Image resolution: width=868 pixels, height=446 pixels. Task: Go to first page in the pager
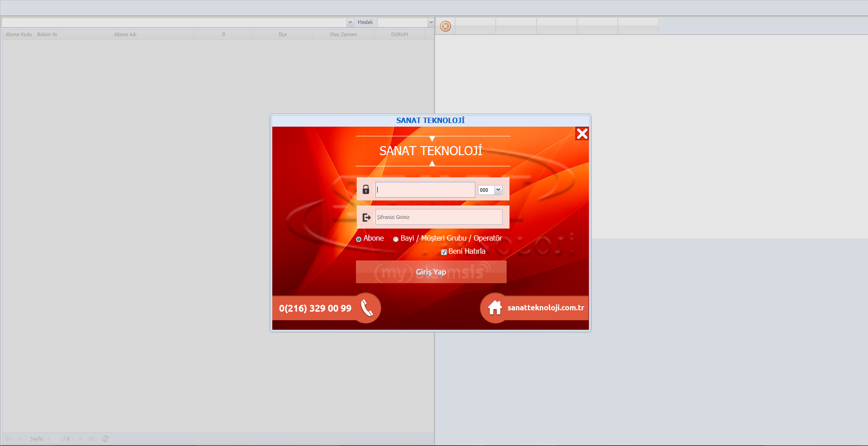tap(9, 439)
